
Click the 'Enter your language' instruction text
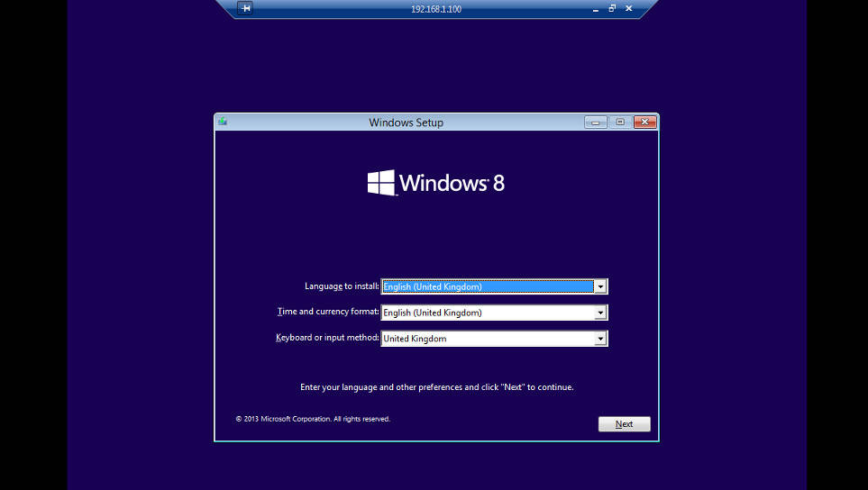pos(437,387)
